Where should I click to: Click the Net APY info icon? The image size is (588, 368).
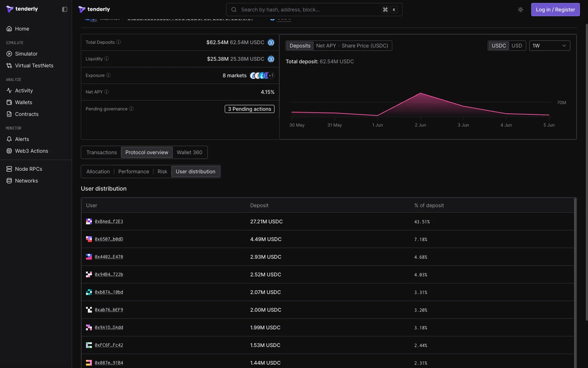coord(107,92)
